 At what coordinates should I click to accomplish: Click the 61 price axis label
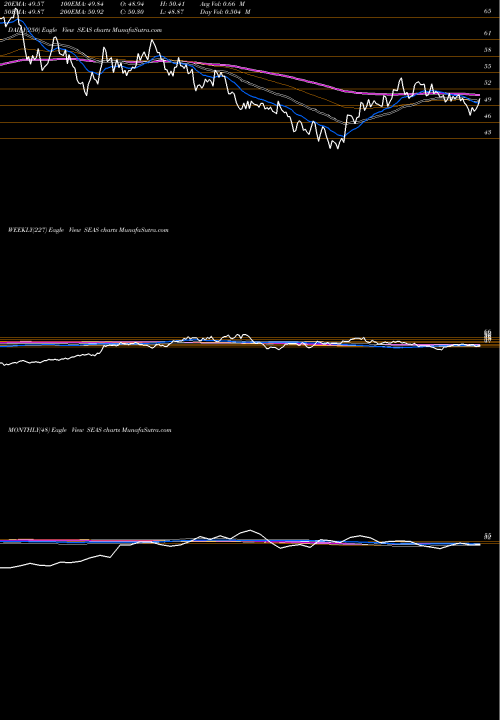[488, 33]
